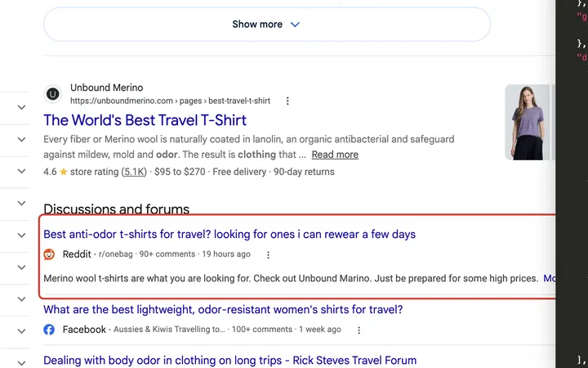Click the Free delivery text
The height and width of the screenshot is (368, 588).
coord(239,172)
